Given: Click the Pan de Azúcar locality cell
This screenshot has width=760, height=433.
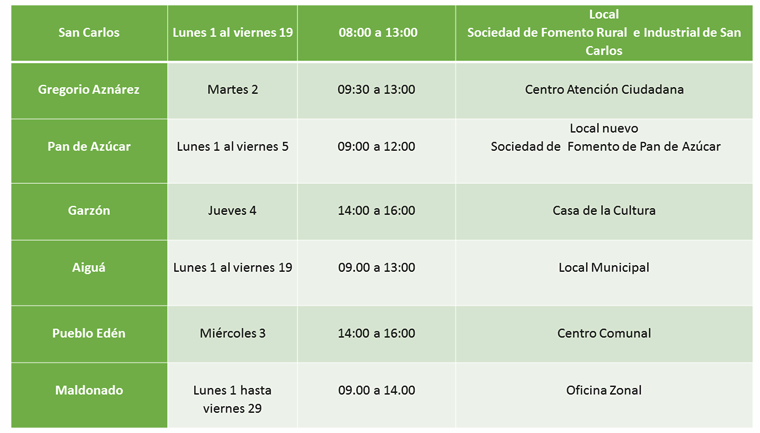Looking at the screenshot, I should (x=88, y=146).
